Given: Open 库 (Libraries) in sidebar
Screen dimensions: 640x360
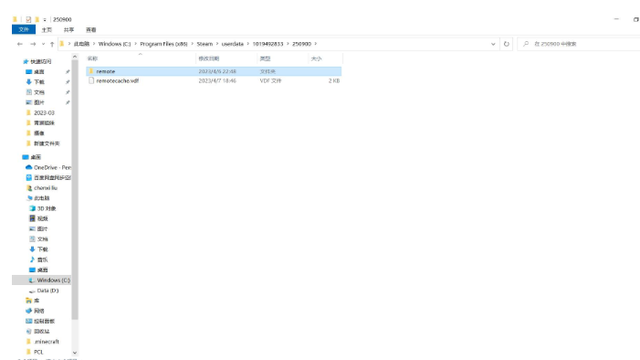Looking at the screenshot, I should click(36, 301).
